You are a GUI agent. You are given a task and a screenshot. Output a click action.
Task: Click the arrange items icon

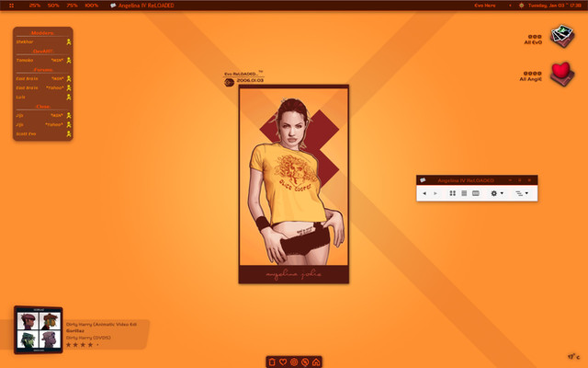[519, 193]
